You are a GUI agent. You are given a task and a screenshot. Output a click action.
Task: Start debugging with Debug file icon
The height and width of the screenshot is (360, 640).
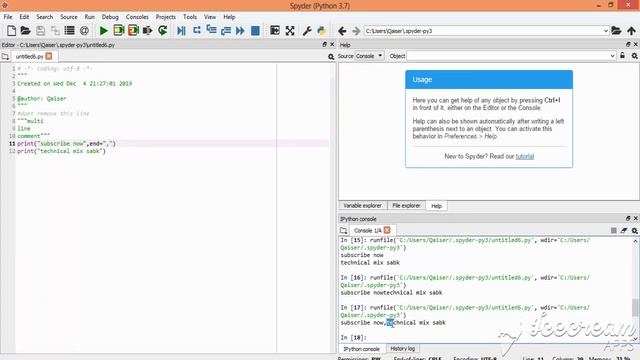coord(181,31)
